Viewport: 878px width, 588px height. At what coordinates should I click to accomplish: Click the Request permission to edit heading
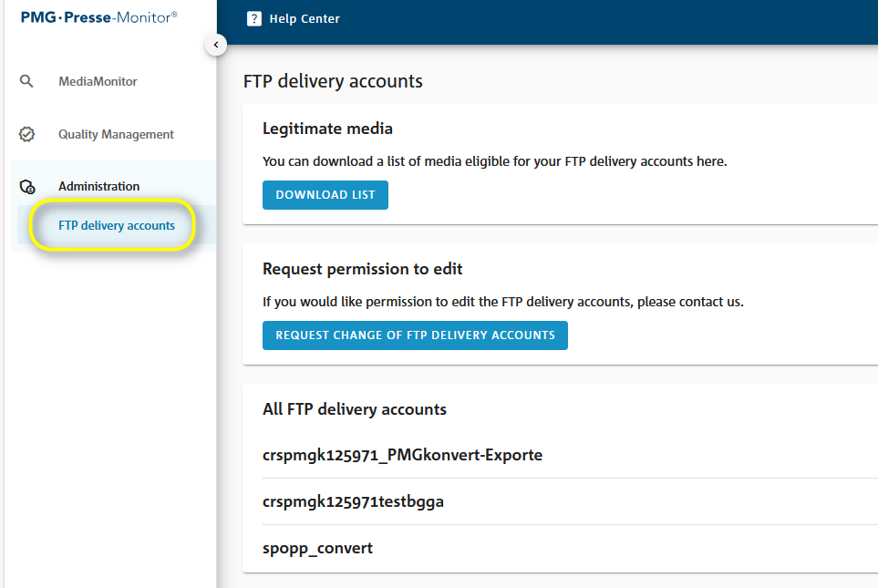click(x=362, y=269)
